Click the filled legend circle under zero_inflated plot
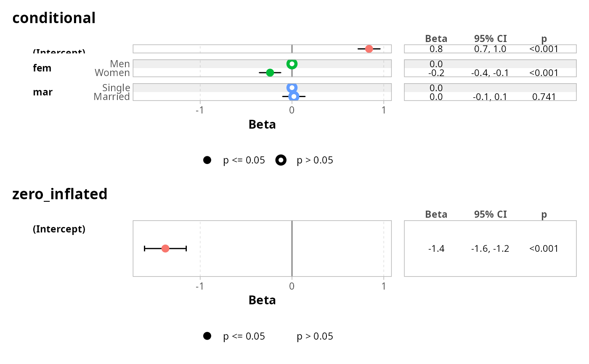589x364 pixels. coord(207,336)
